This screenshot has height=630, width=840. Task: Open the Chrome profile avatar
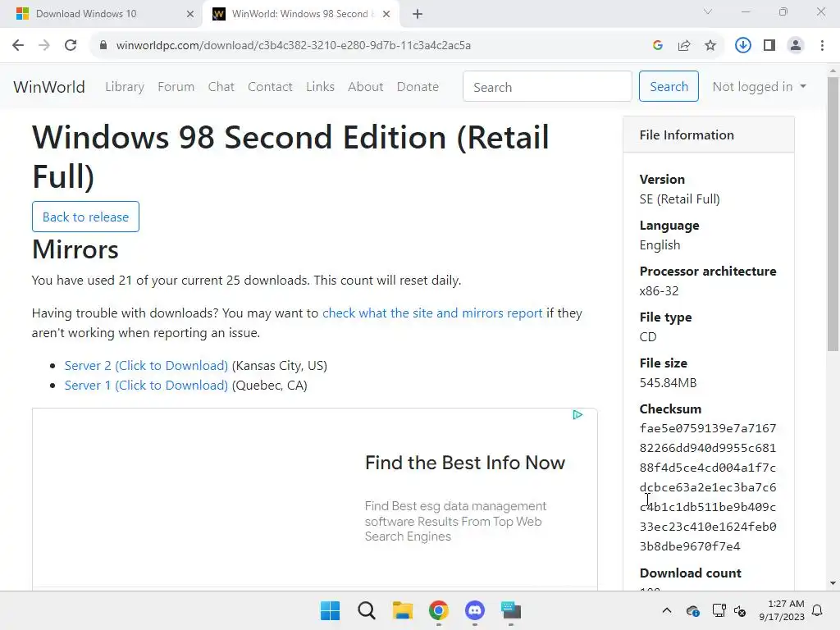796,45
